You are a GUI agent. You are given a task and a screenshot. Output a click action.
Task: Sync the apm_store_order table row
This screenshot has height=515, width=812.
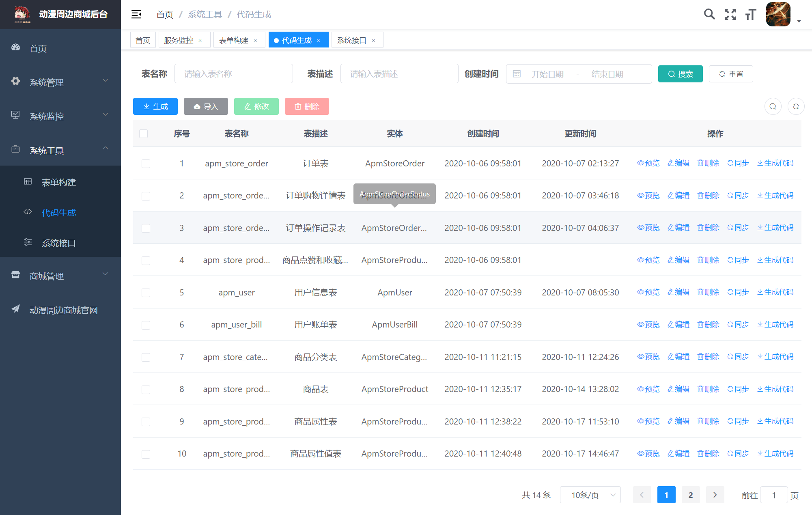(738, 163)
